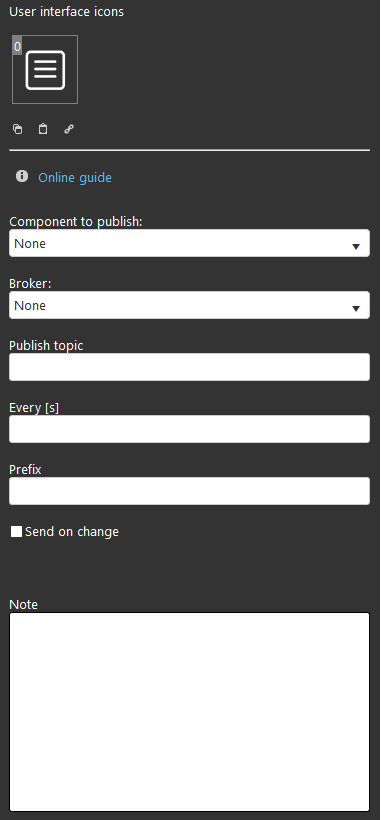
Task: Click the chain link icon
Action: [68, 129]
